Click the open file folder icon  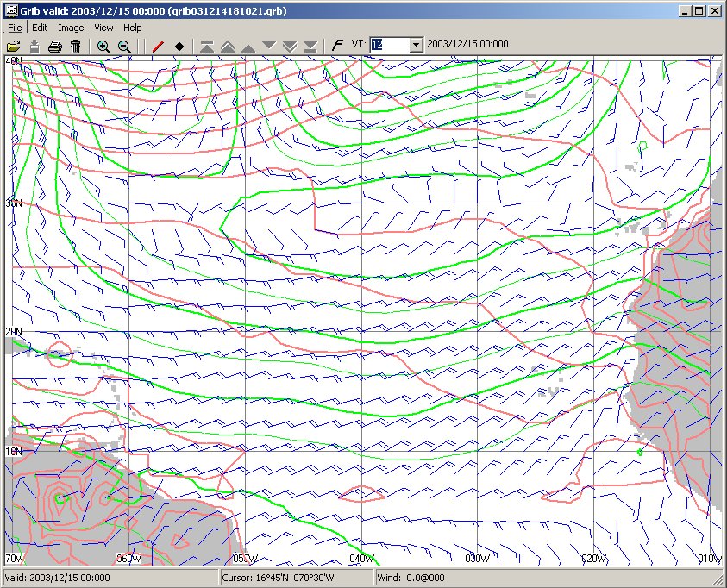13,47
